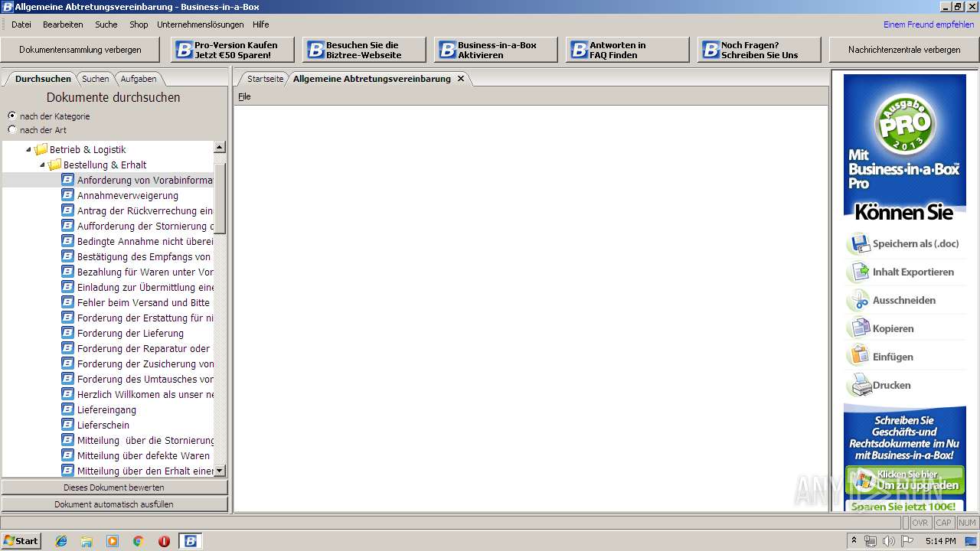This screenshot has width=980, height=551.
Task: Click Dieses Dokument bewerten button
Action: (x=114, y=487)
